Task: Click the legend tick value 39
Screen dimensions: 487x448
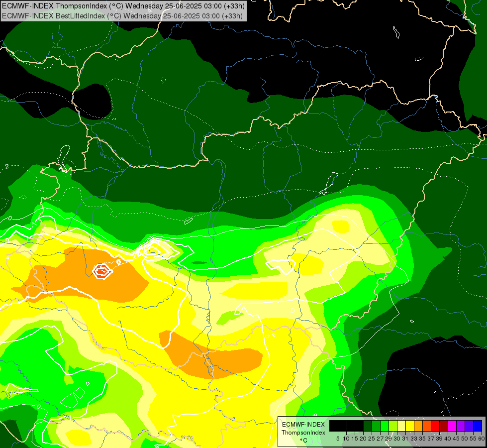Action: click(439, 439)
